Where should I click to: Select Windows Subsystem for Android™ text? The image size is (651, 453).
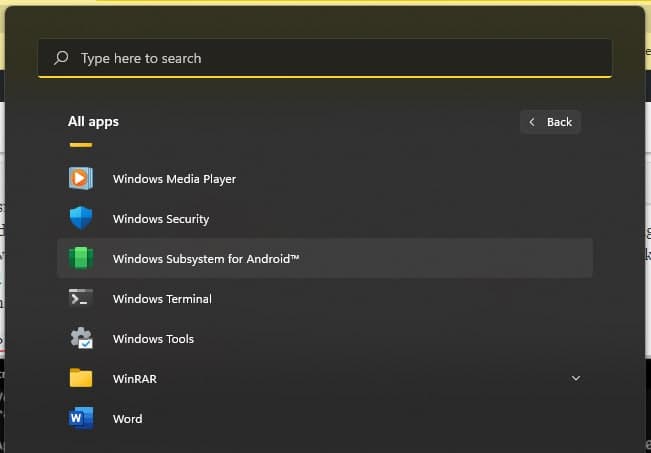tap(206, 259)
